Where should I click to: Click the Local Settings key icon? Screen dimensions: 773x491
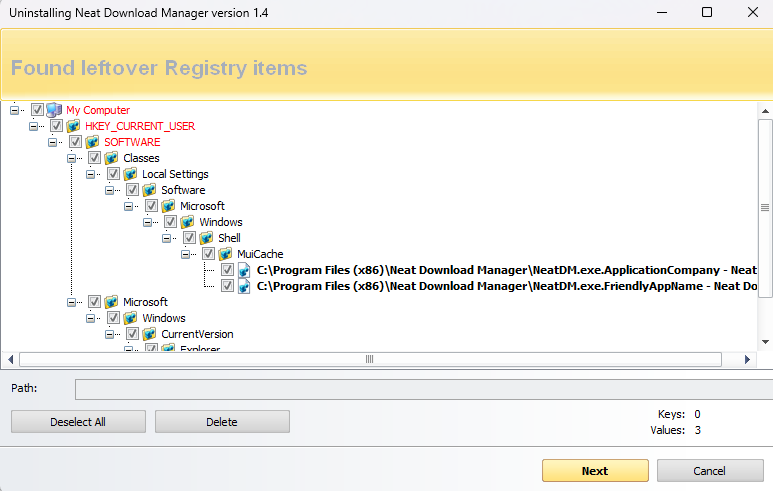coord(130,174)
